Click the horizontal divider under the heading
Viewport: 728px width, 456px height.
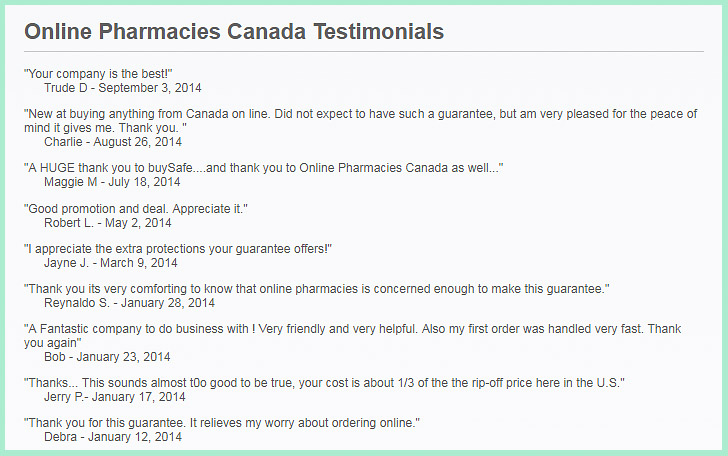[364, 52]
